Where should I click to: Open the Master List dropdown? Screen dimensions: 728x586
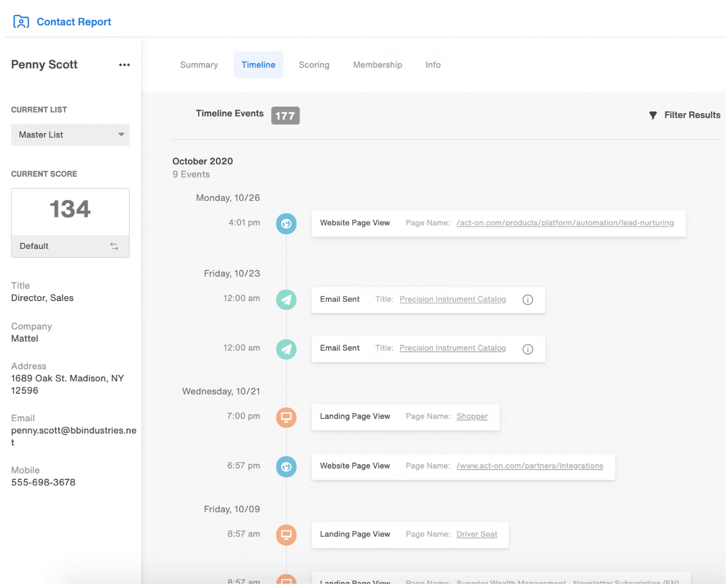[70, 135]
